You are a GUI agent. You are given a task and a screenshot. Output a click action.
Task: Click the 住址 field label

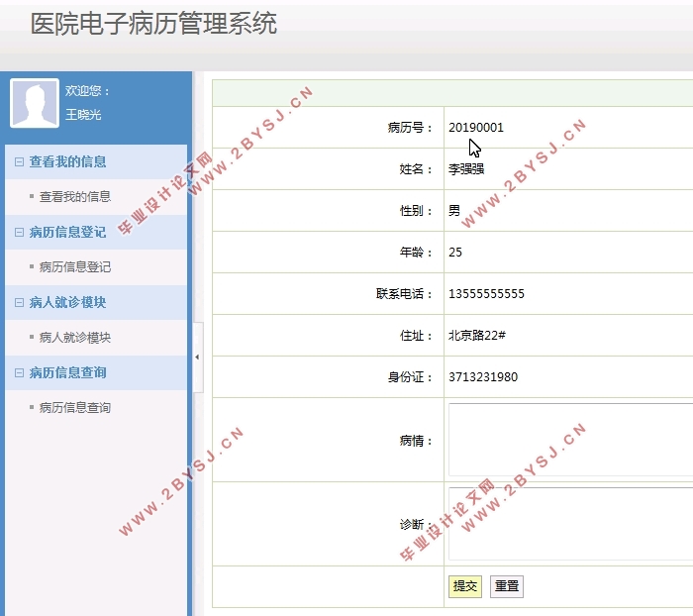point(416,335)
